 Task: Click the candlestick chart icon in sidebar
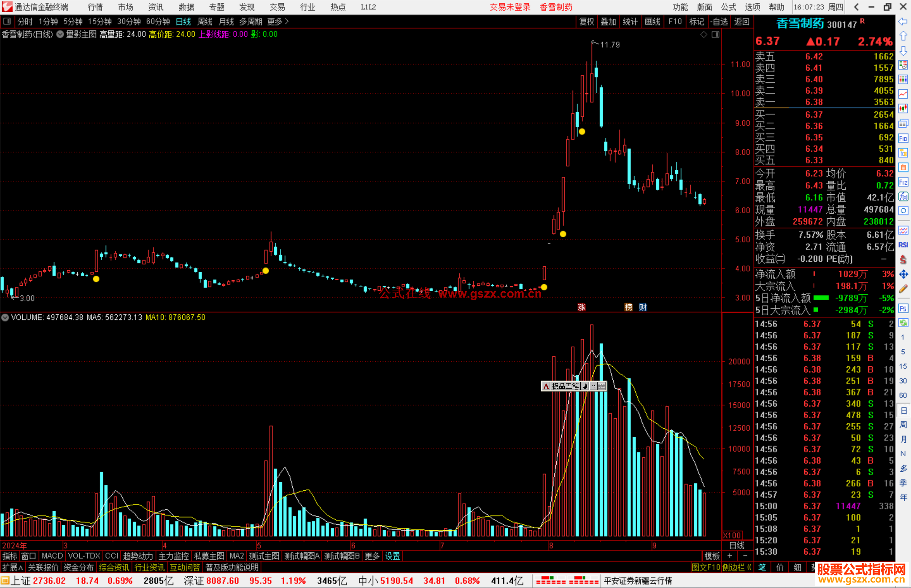click(903, 108)
